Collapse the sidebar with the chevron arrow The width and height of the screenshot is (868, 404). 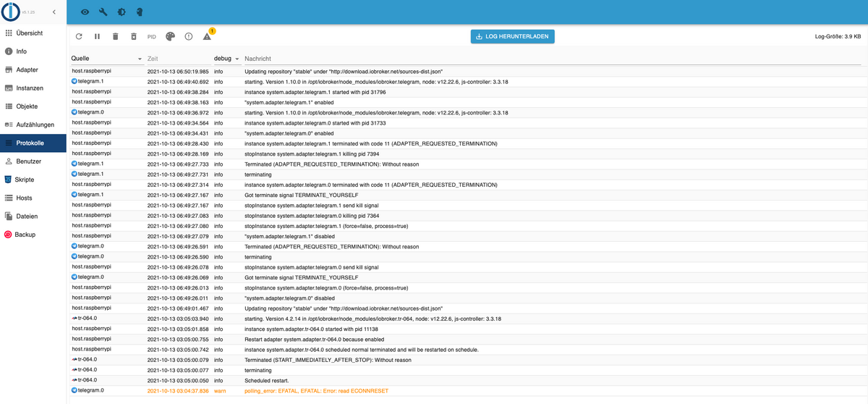point(54,12)
